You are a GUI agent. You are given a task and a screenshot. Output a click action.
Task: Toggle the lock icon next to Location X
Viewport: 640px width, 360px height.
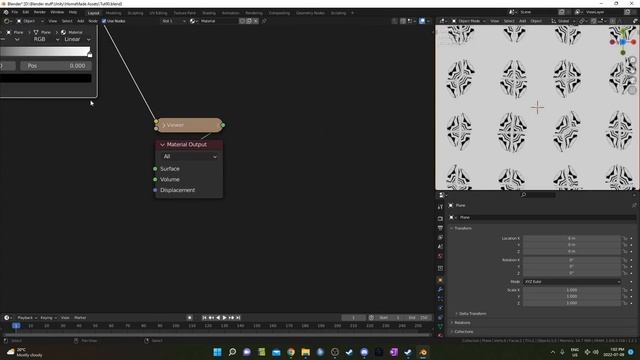coord(625,238)
